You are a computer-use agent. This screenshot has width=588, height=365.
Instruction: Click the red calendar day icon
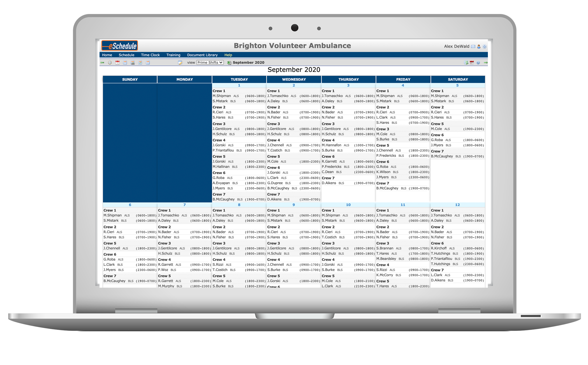tap(117, 62)
